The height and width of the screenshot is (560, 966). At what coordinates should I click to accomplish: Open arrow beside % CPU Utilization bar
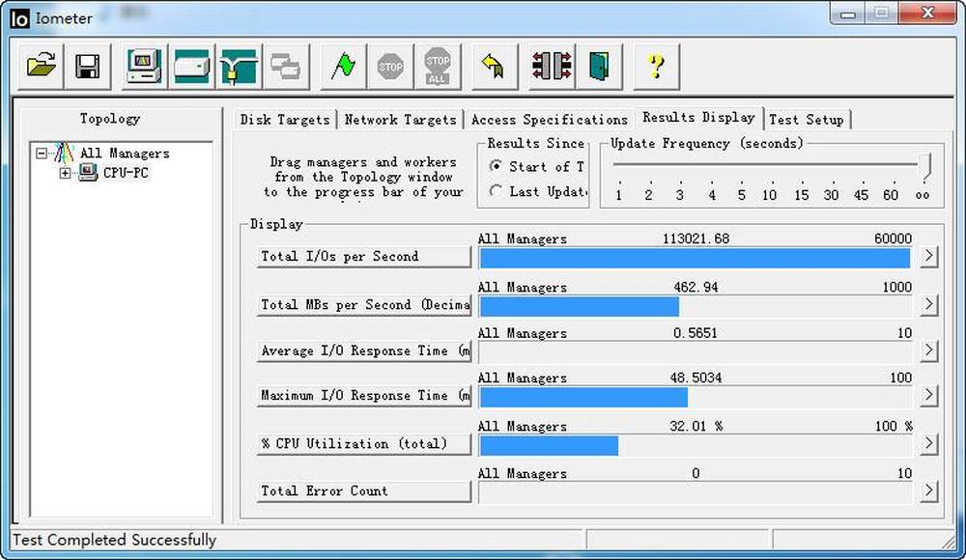[x=929, y=443]
